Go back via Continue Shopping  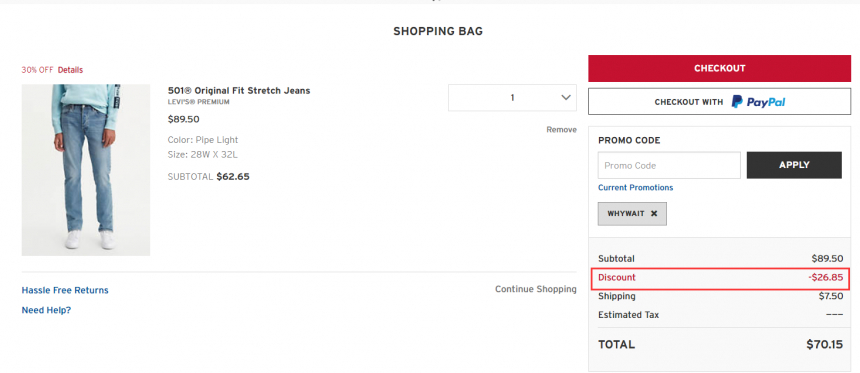tap(536, 289)
